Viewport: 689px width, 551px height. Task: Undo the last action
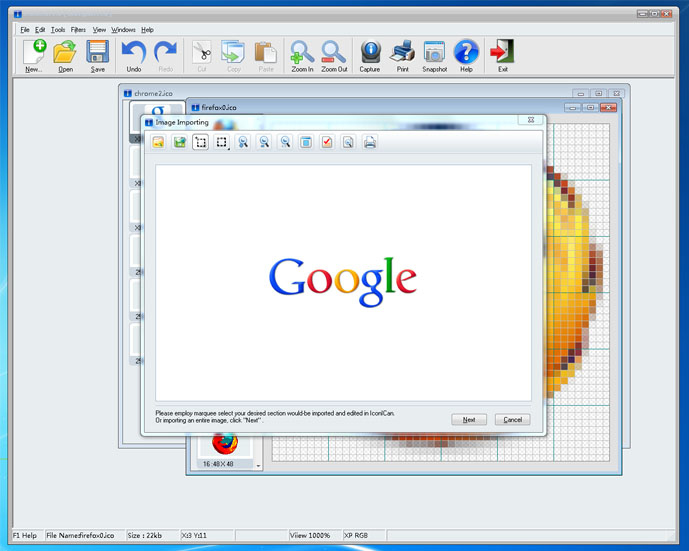tap(133, 55)
